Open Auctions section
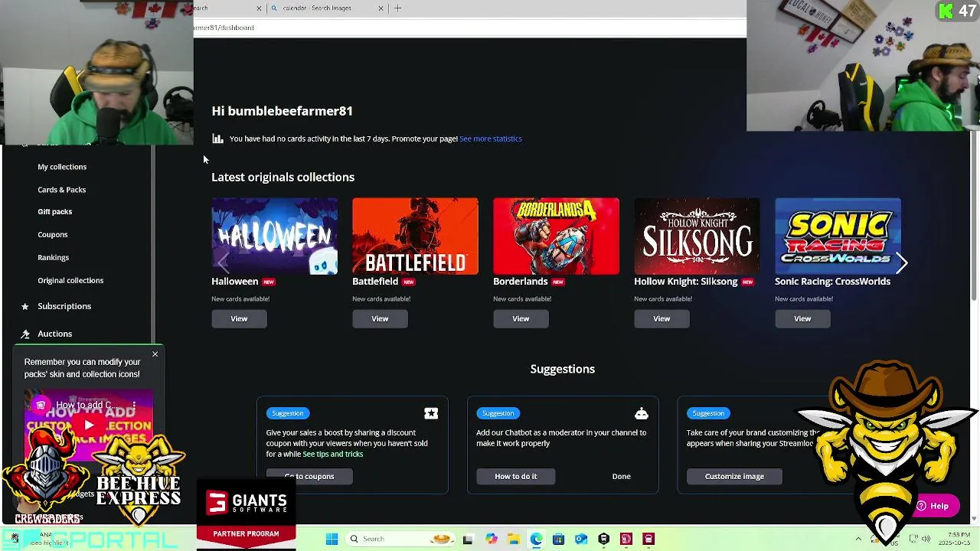The image size is (980, 551). point(55,334)
